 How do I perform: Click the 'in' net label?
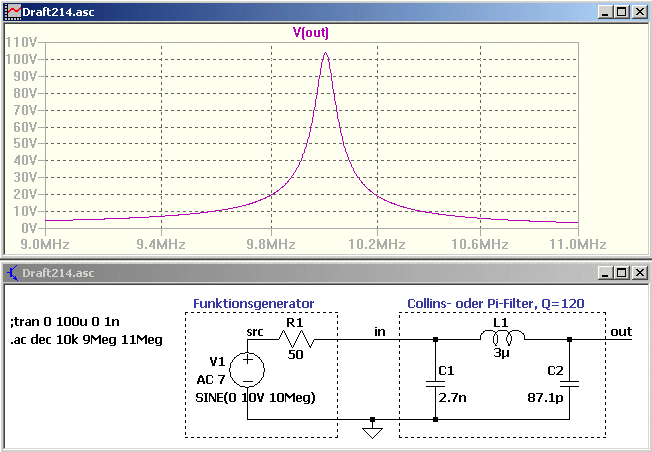(x=380, y=331)
